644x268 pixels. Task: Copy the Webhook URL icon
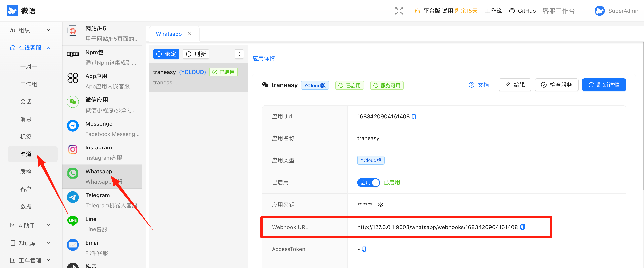pos(522,227)
